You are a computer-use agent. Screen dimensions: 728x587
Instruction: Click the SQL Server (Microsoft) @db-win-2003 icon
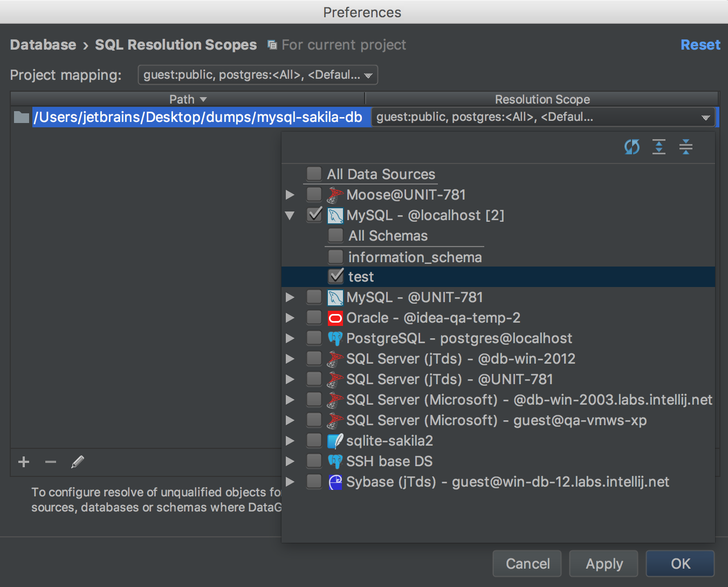coord(335,400)
